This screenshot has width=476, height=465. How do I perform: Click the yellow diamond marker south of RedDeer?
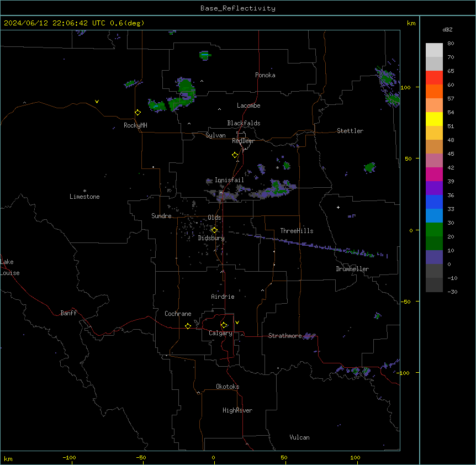235,155
